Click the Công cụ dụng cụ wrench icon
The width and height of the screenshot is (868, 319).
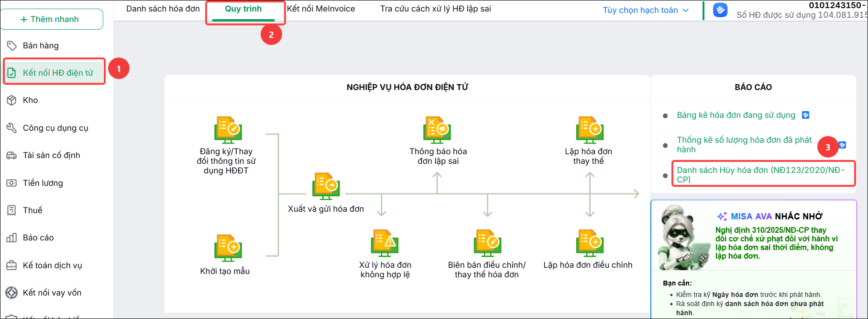11,128
